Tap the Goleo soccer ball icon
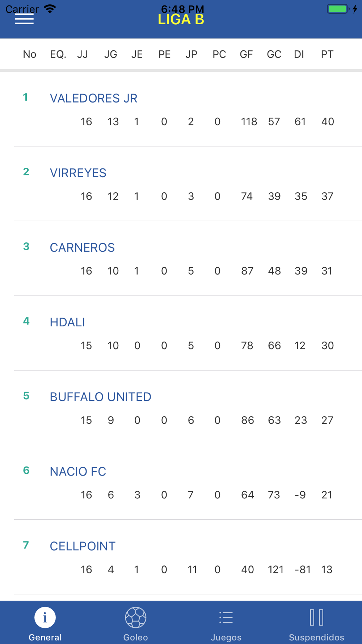This screenshot has height=644, width=362. click(135, 617)
